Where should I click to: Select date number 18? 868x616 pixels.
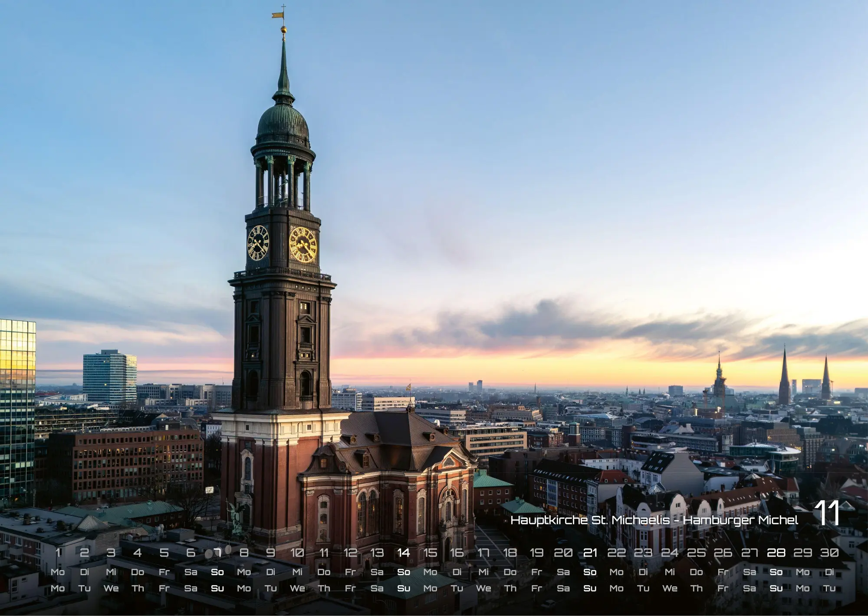[x=510, y=553]
